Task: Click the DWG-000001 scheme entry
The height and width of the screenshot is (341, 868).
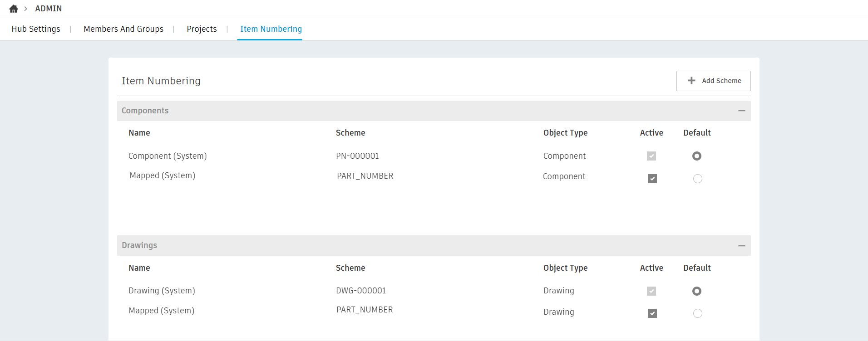Action: click(361, 291)
